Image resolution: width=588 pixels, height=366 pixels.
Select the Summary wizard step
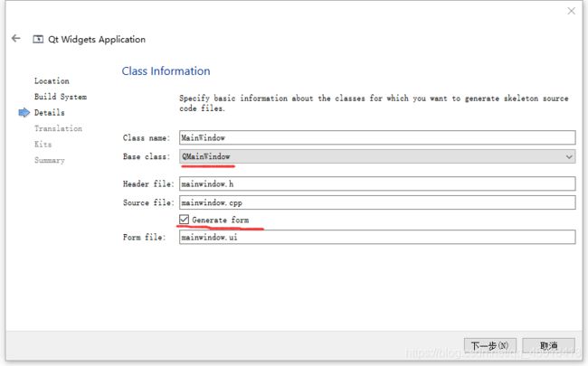[x=50, y=160]
